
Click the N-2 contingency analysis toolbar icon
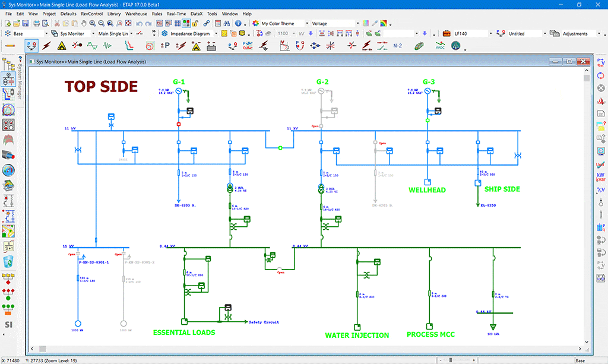[397, 46]
